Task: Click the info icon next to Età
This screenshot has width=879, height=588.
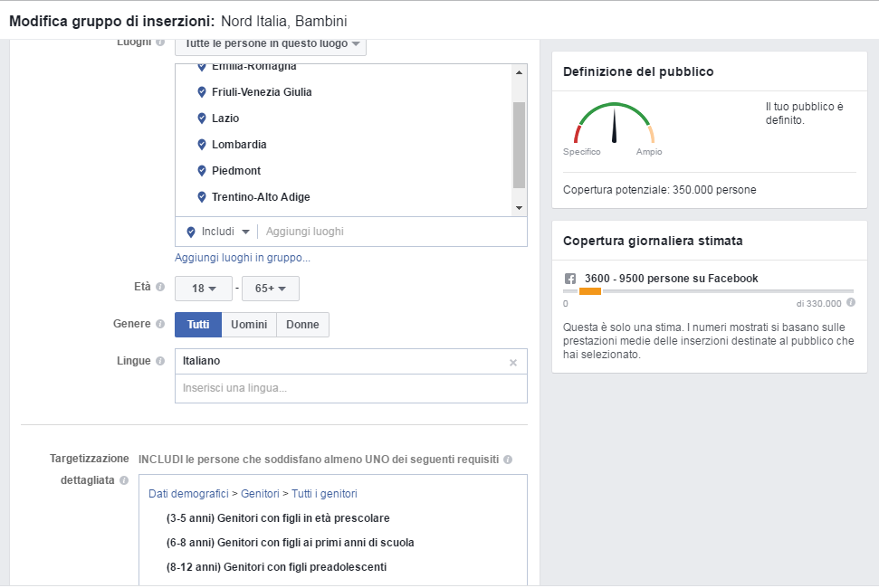Action: [x=160, y=287]
